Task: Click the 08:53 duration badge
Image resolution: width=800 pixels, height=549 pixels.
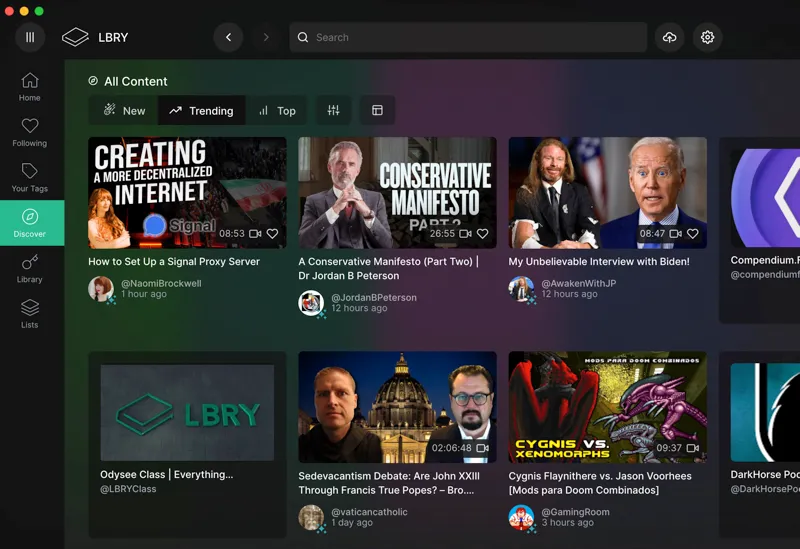Action: (x=232, y=233)
